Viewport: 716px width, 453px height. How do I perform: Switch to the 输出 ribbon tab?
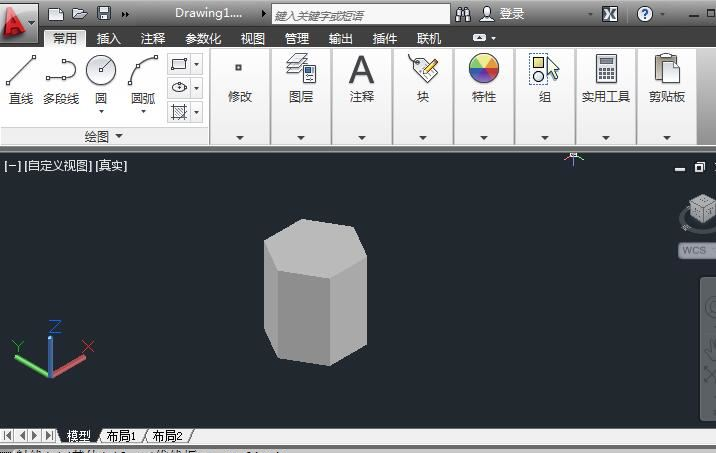(x=341, y=39)
